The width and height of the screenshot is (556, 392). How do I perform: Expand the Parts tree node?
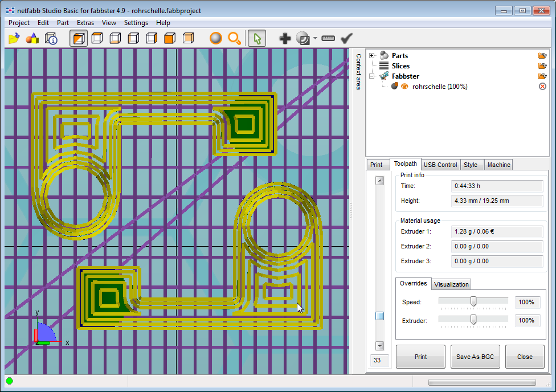(371, 55)
